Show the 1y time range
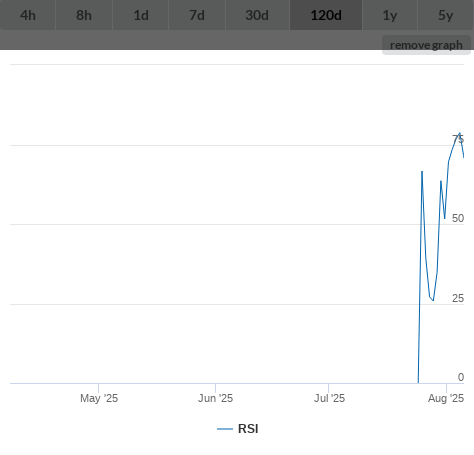 390,15
